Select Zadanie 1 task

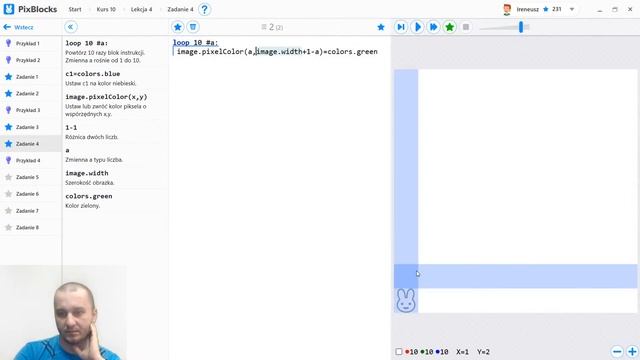pyautogui.click(x=31, y=77)
